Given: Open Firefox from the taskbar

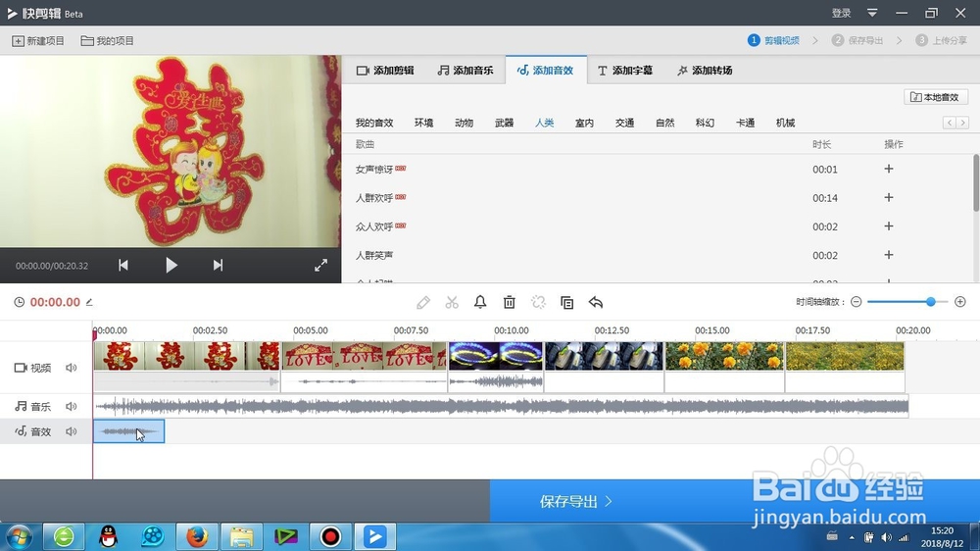Looking at the screenshot, I should 197,536.
